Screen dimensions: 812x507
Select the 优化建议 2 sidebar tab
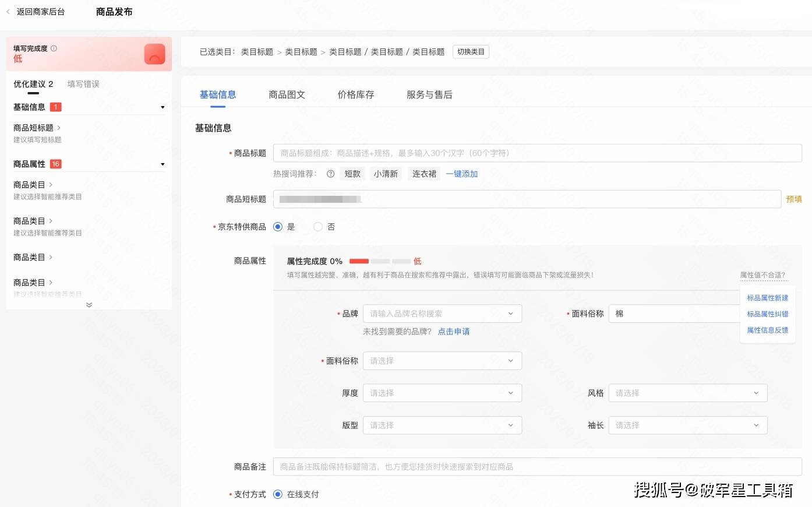pyautogui.click(x=33, y=84)
